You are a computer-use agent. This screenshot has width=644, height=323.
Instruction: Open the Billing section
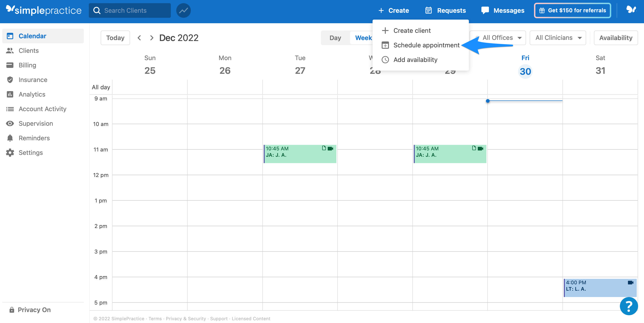28,65
